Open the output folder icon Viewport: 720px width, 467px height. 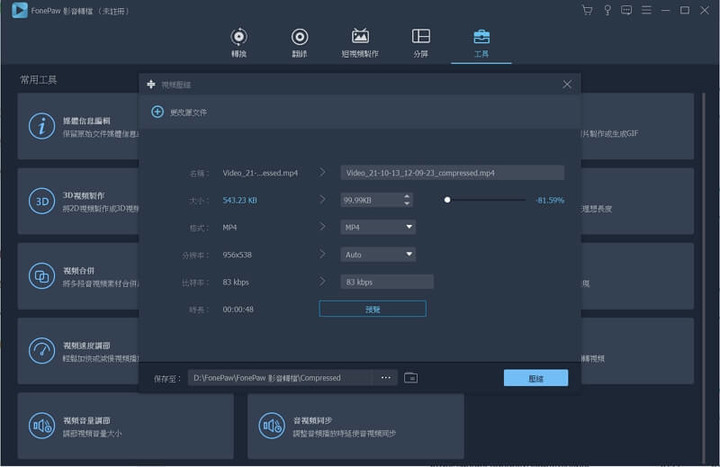[x=411, y=377]
